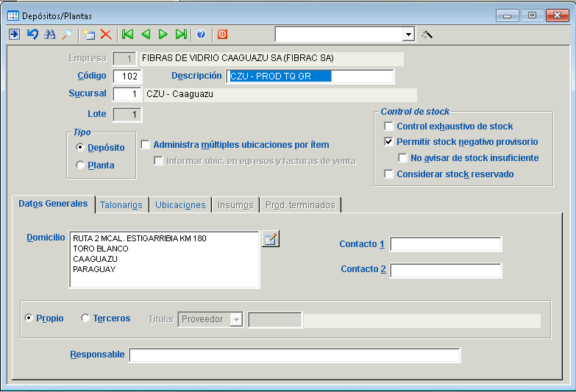
Task: Click the Contacto 1 input field
Action: [x=446, y=244]
